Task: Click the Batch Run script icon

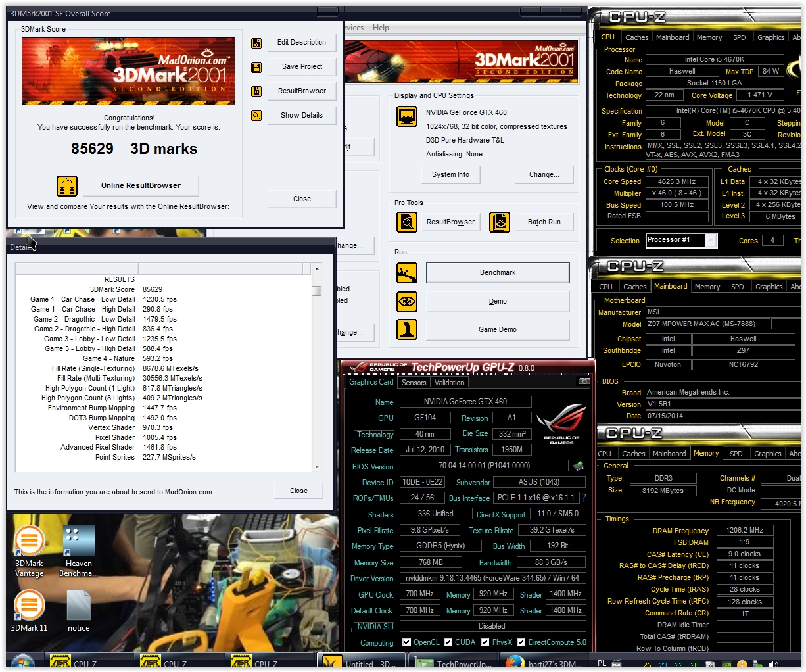Action: tap(500, 222)
